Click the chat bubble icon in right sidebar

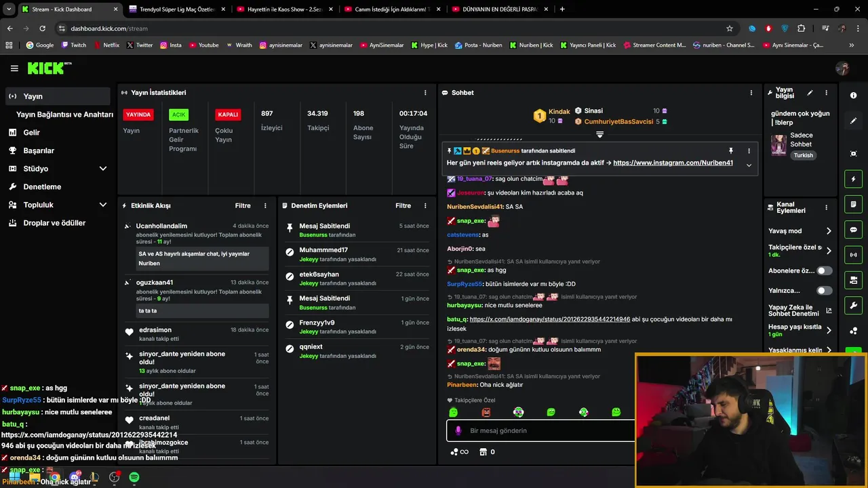853,230
